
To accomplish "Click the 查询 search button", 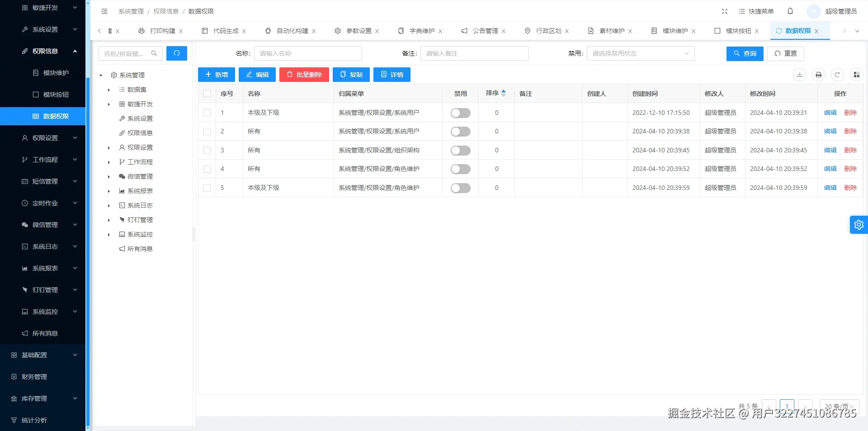I will point(745,53).
